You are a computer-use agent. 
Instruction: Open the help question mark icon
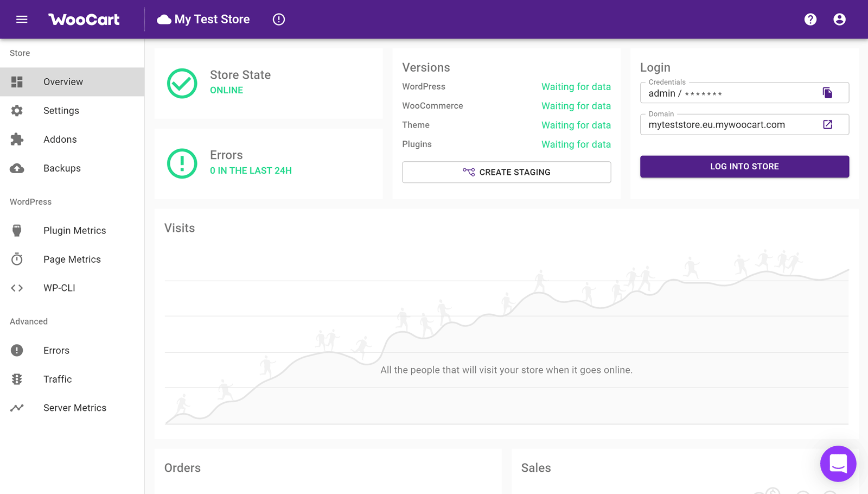[810, 20]
